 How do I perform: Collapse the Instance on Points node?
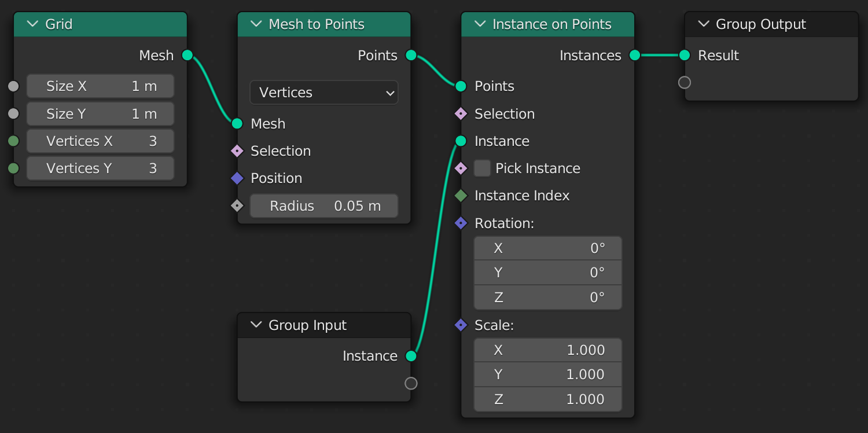(480, 24)
